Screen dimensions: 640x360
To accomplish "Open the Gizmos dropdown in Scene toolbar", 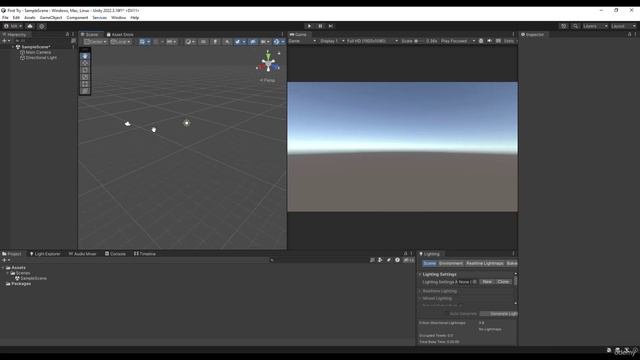I will coord(279,42).
